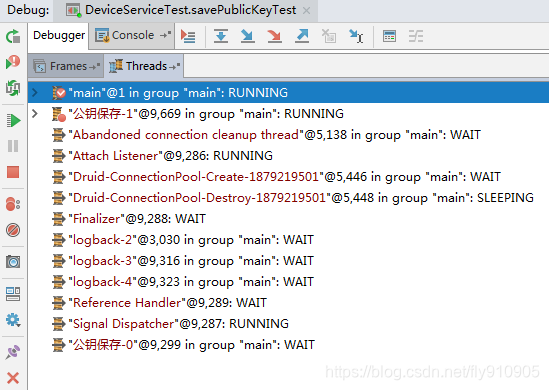The width and height of the screenshot is (549, 390).
Task: Select DeviceServiceTest.savePublicKeyTest debug tab
Action: coord(186,10)
